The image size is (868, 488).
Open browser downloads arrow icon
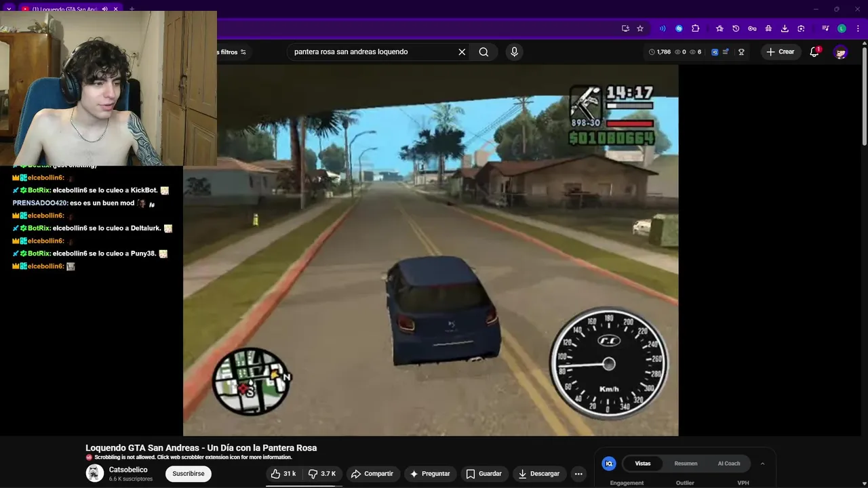pos(785,28)
